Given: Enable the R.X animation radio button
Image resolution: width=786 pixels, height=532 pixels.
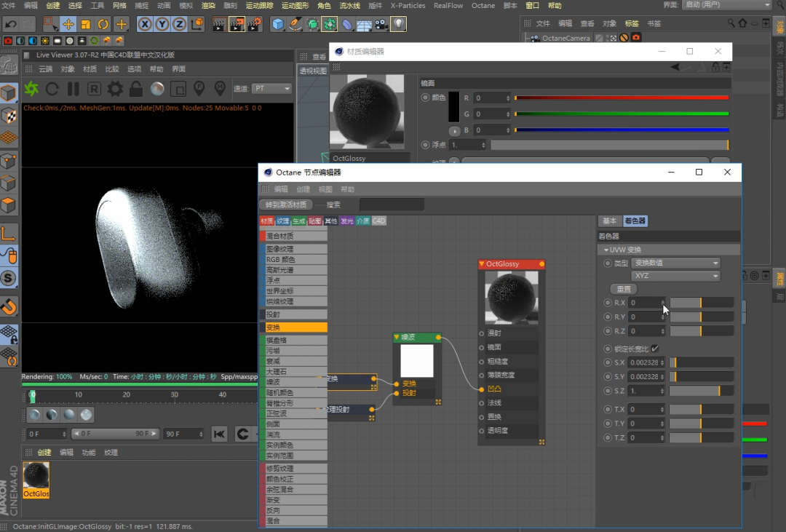Looking at the screenshot, I should click(608, 303).
